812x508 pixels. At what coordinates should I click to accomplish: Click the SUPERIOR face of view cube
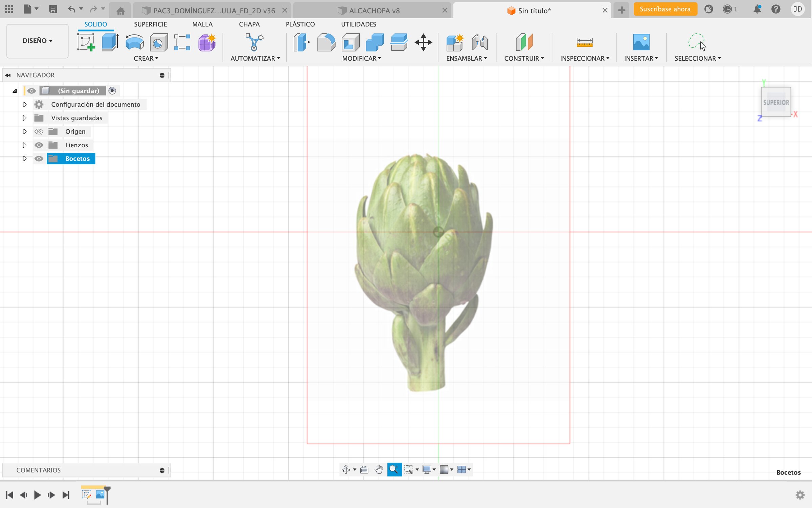[x=776, y=102]
